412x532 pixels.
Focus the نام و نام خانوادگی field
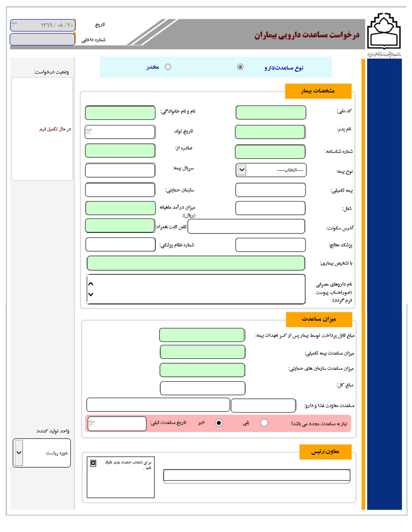[x=120, y=112]
